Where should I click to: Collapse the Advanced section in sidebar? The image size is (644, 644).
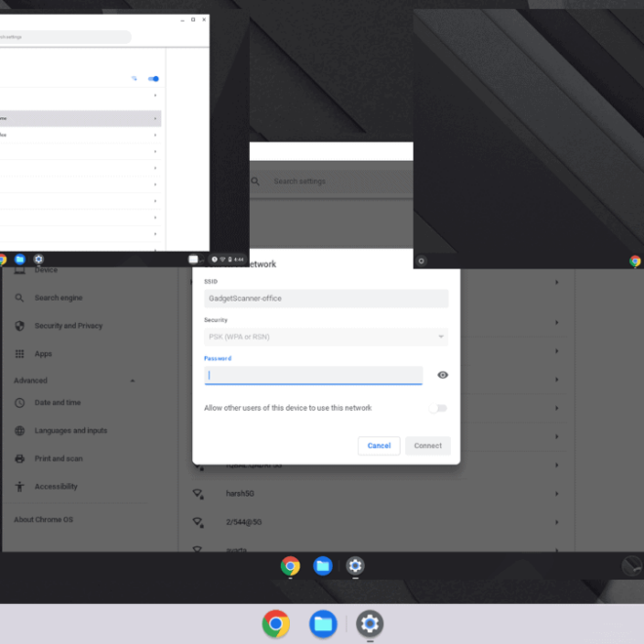tap(133, 381)
